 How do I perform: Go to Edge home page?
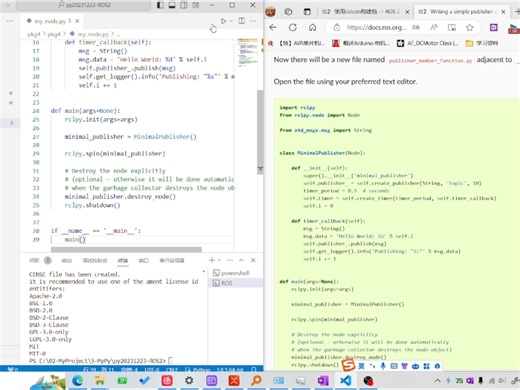[x=312, y=27]
